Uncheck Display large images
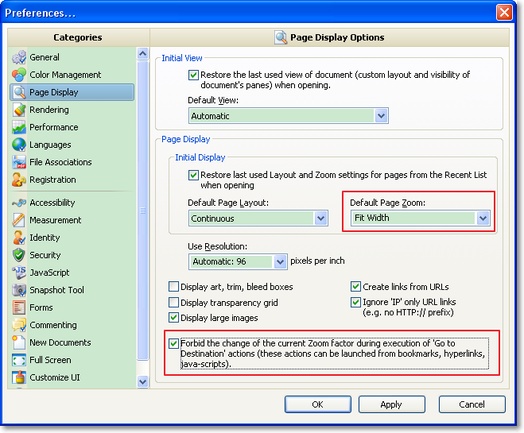The image size is (524, 433). pyautogui.click(x=173, y=317)
